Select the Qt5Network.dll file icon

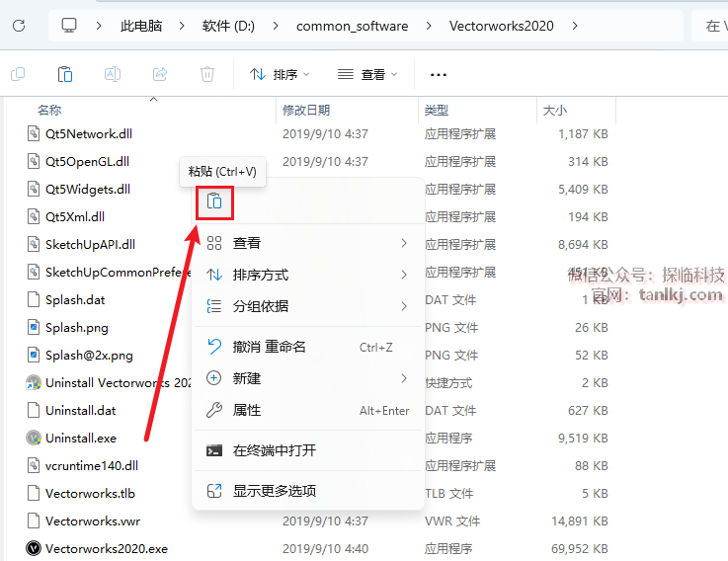coord(33,133)
